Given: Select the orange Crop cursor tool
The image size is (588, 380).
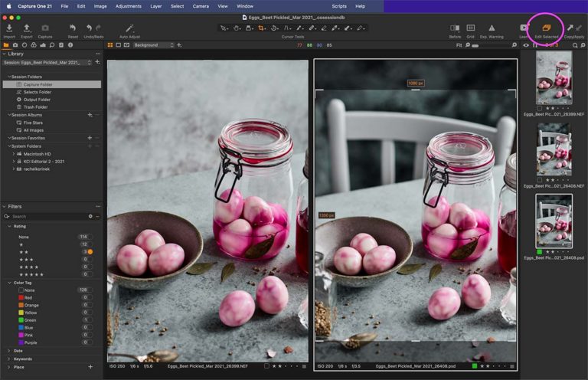Looking at the screenshot, I should (x=262, y=28).
